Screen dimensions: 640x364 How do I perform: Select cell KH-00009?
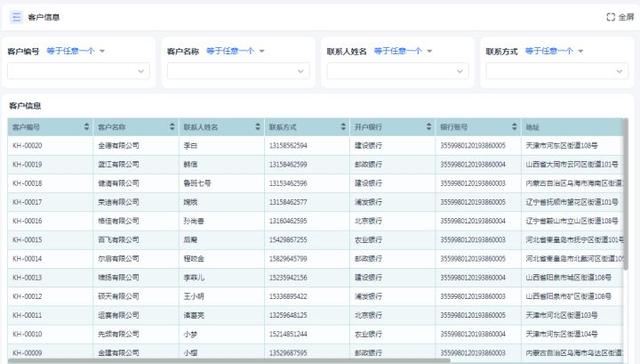click(27, 353)
